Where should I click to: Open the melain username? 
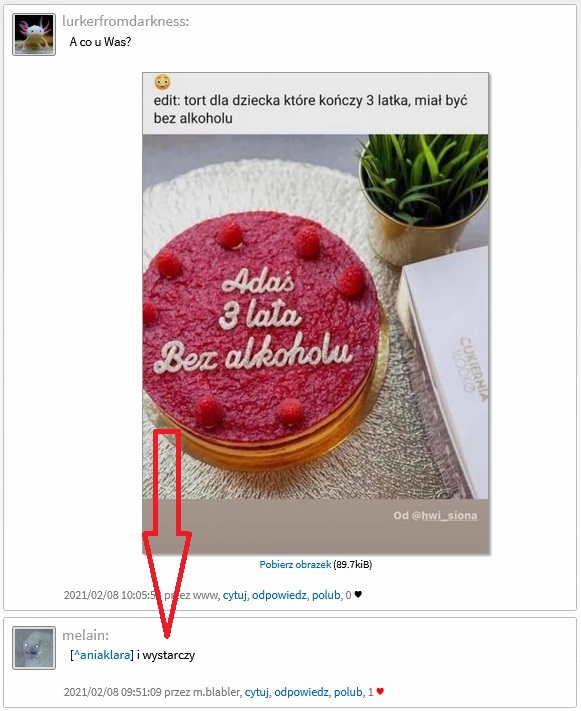85,635
